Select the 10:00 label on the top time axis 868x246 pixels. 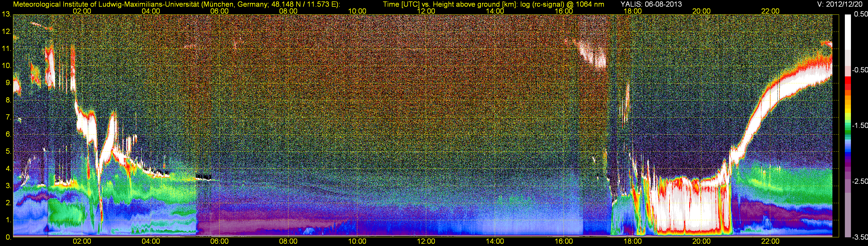point(357,11)
